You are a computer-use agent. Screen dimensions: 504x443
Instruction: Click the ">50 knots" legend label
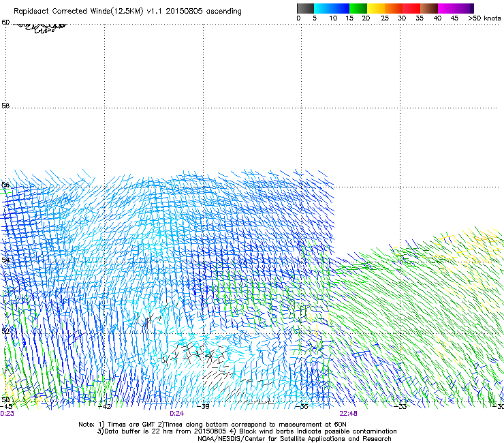[484, 18]
